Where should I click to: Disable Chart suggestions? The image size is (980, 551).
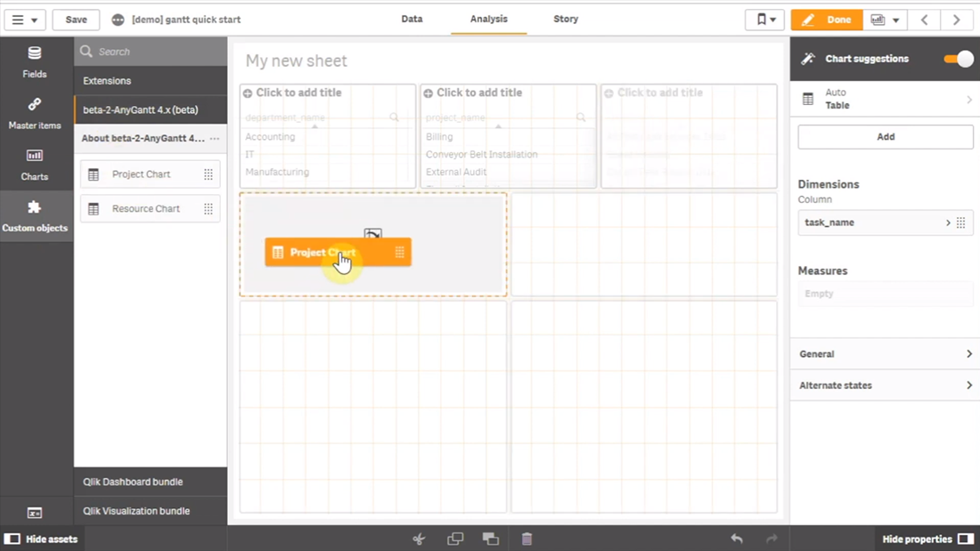(956, 58)
